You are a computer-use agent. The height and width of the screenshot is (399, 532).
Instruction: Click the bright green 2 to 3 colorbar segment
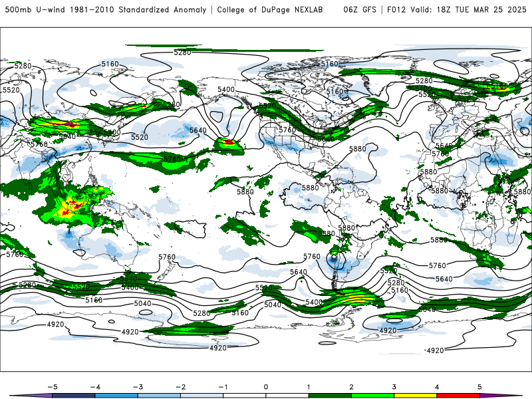[372, 396]
